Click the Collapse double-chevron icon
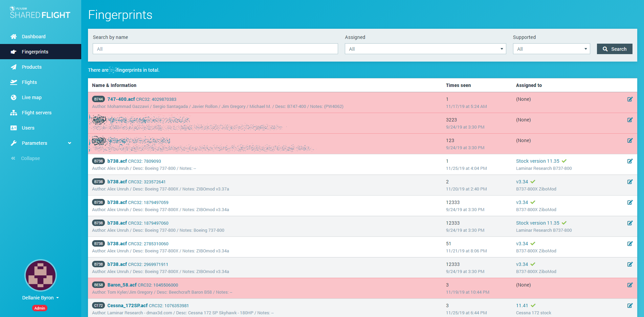 point(13,158)
